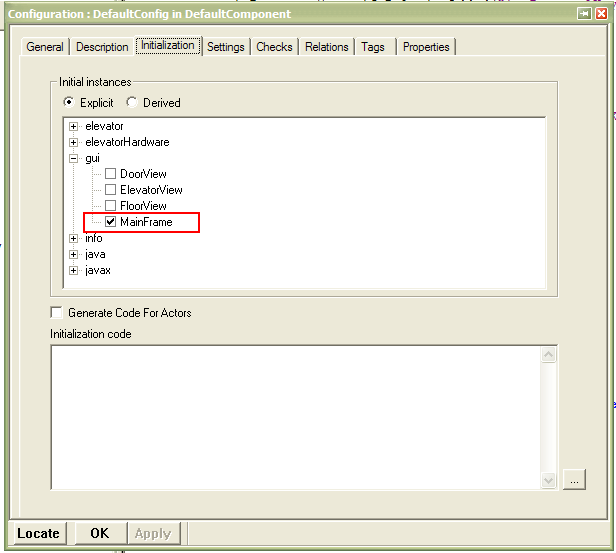Expand the elevatorHardware package node
The width and height of the screenshot is (616, 553).
pos(73,142)
